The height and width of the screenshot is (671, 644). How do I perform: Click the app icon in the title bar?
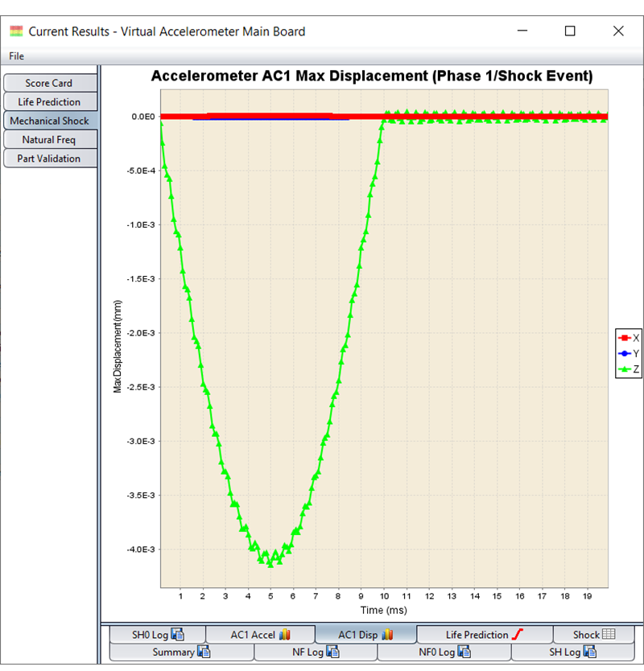(x=16, y=31)
